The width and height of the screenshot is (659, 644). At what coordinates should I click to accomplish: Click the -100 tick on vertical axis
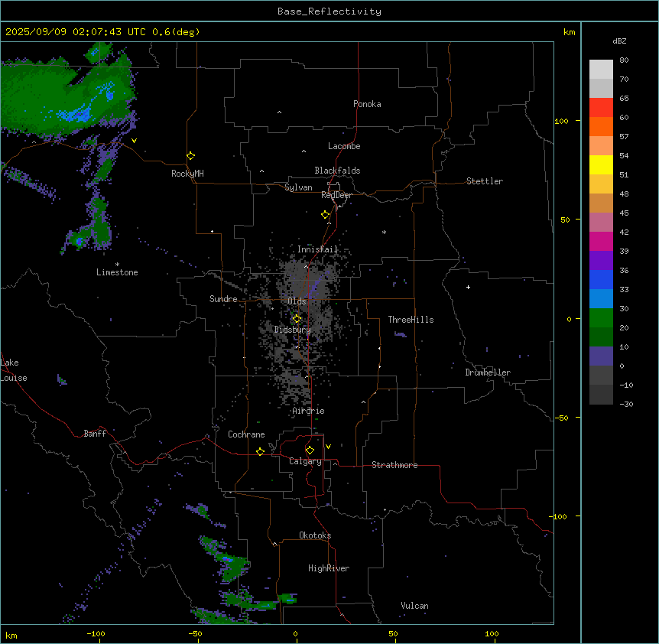pos(559,516)
